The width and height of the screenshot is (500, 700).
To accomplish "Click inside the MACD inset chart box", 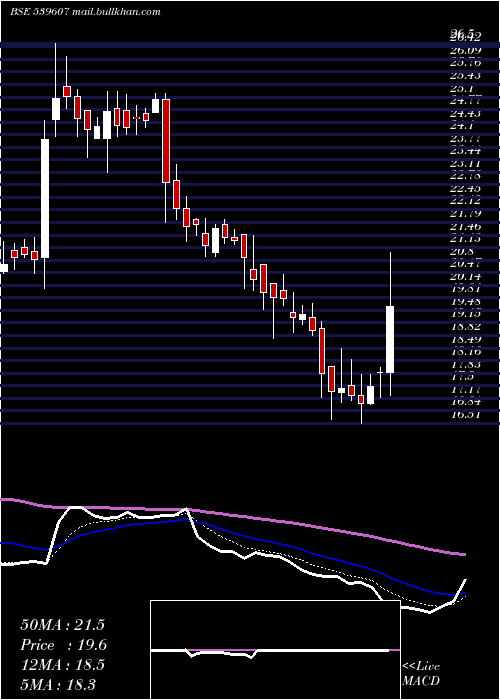I will click(275, 650).
